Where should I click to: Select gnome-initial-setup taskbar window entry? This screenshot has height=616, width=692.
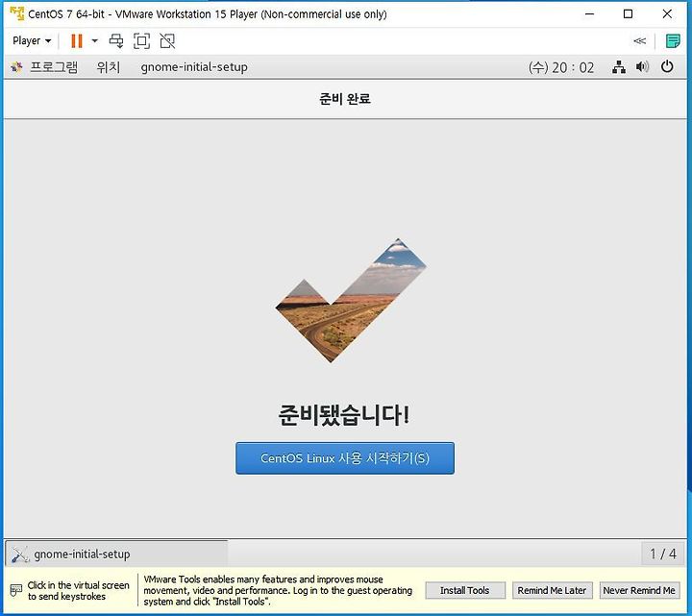coord(116,554)
